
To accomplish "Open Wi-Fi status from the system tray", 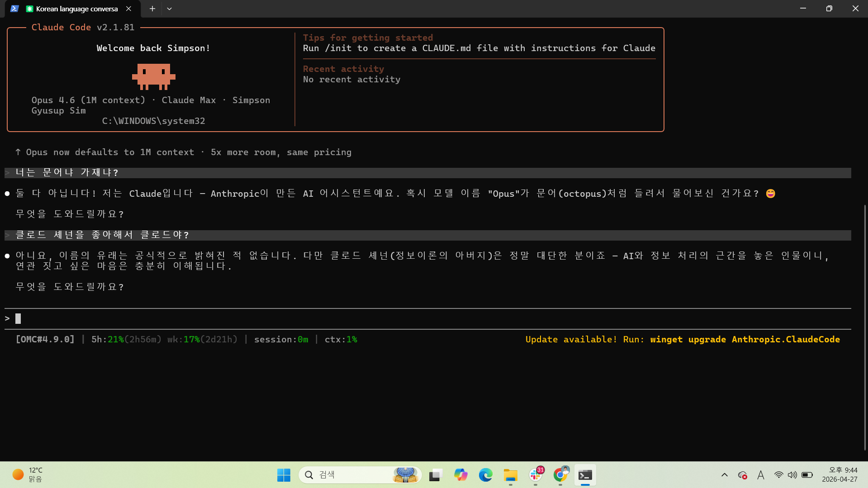I will coord(778,475).
